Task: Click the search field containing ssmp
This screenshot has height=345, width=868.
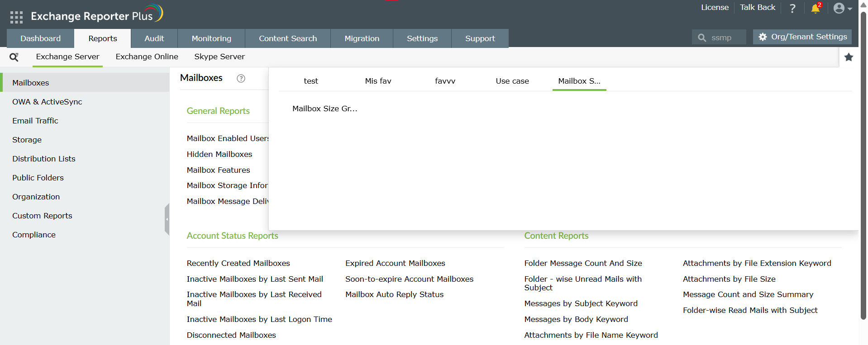Action: coord(719,38)
